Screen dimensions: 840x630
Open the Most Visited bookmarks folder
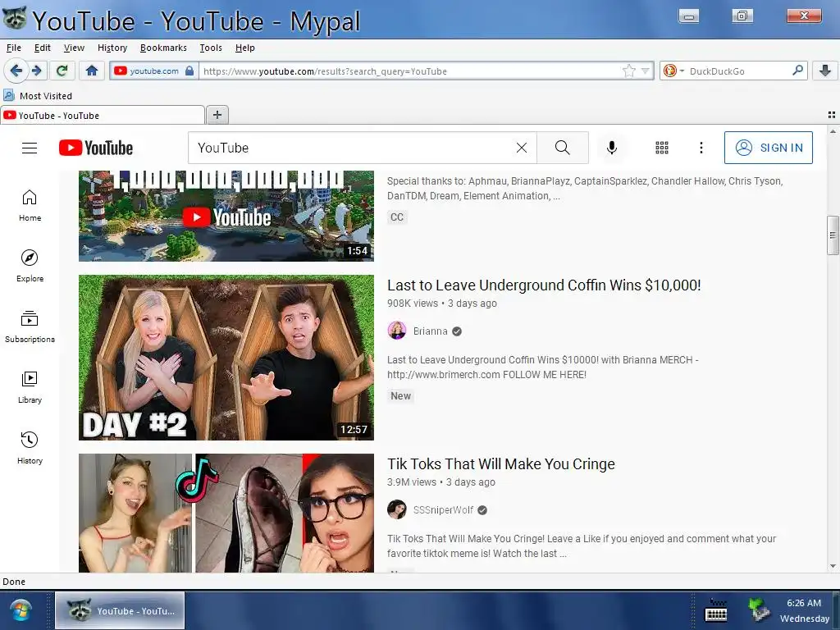click(x=38, y=96)
